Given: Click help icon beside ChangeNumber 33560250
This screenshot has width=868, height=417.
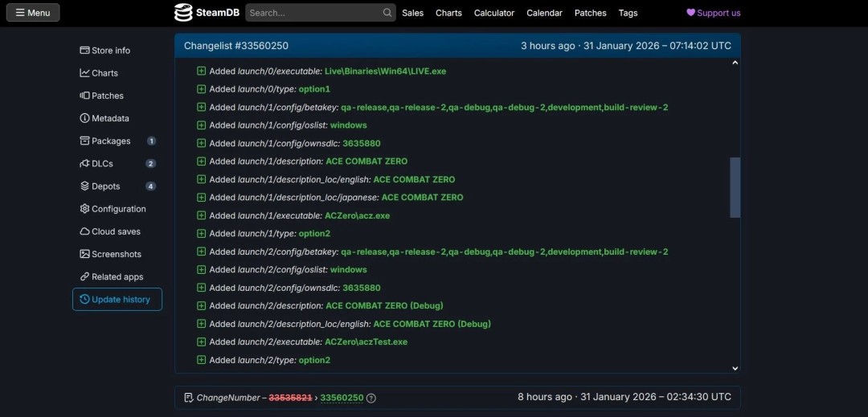Looking at the screenshot, I should 371,398.
